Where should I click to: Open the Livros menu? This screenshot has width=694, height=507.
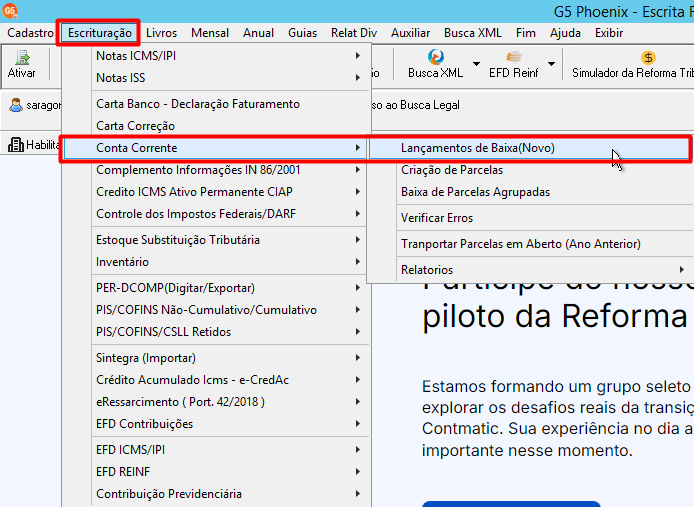click(162, 33)
